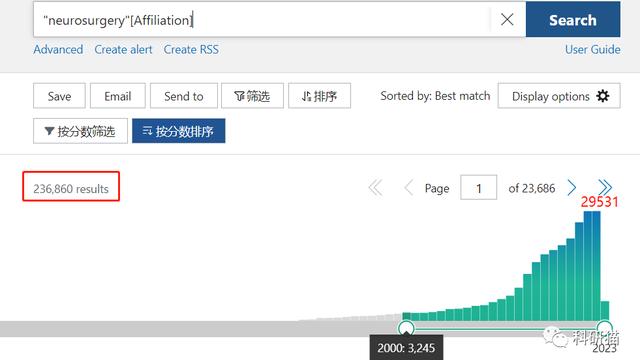This screenshot has width=640, height=360.
Task: Go to the previous page with the left arrow
Action: (409, 188)
